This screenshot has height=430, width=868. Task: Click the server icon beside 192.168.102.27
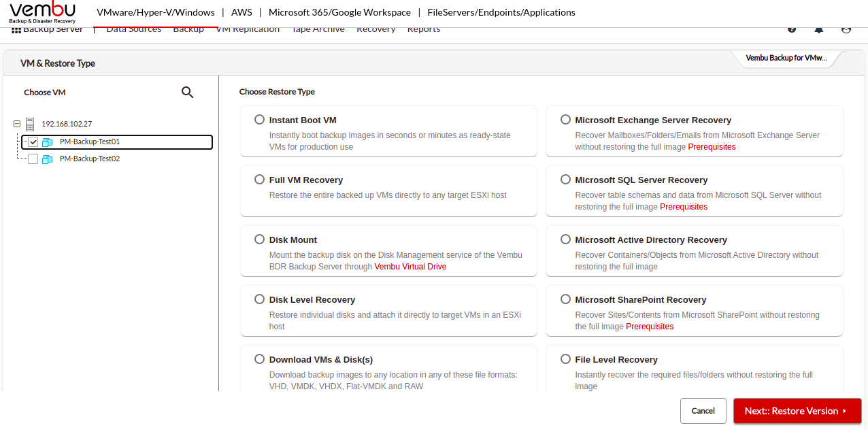pos(30,124)
